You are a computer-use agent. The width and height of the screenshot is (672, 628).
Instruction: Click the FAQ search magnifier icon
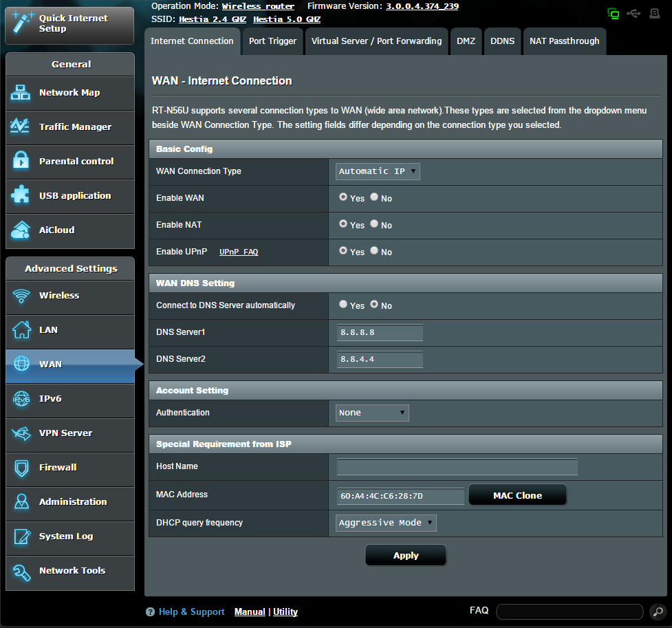658,611
